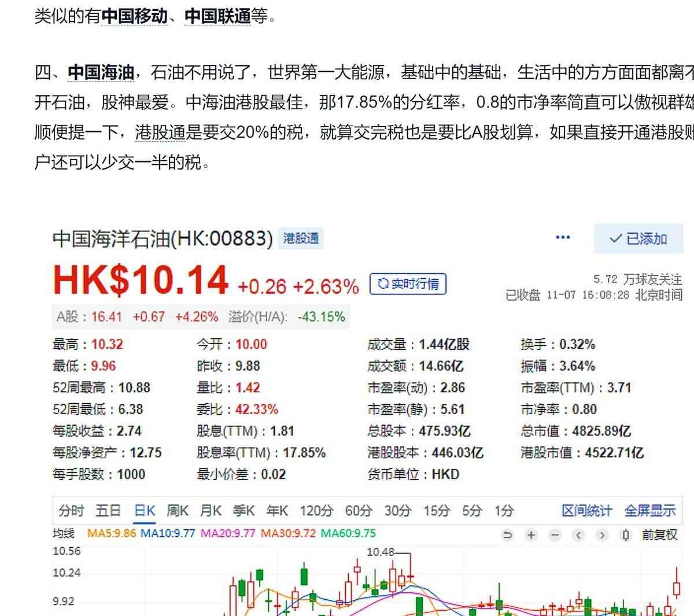Click the chart reset/undo arrow icon
694x616 pixels.
coord(507,535)
